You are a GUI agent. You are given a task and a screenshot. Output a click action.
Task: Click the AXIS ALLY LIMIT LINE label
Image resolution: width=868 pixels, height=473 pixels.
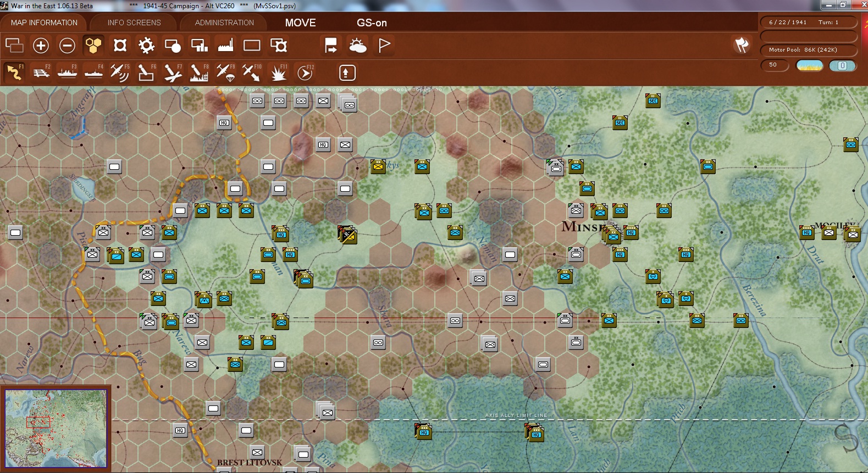tap(516, 415)
